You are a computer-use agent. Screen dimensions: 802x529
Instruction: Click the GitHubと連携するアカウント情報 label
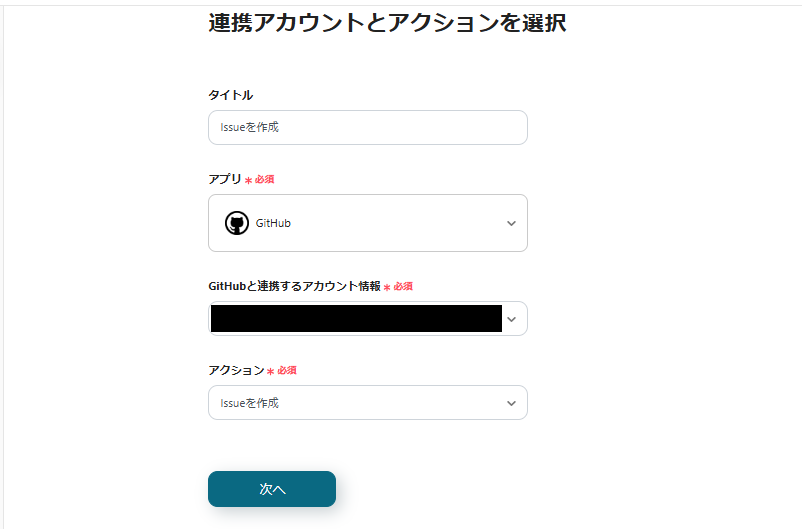[294, 286]
